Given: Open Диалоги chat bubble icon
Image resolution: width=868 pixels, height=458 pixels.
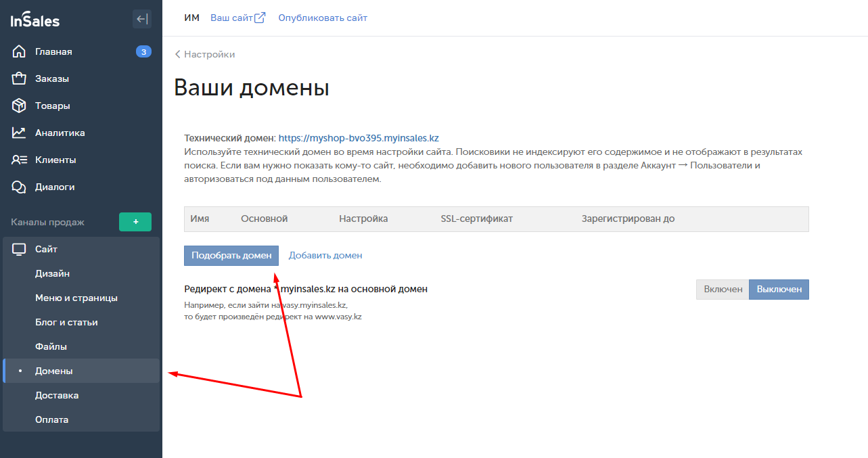Looking at the screenshot, I should click(19, 187).
